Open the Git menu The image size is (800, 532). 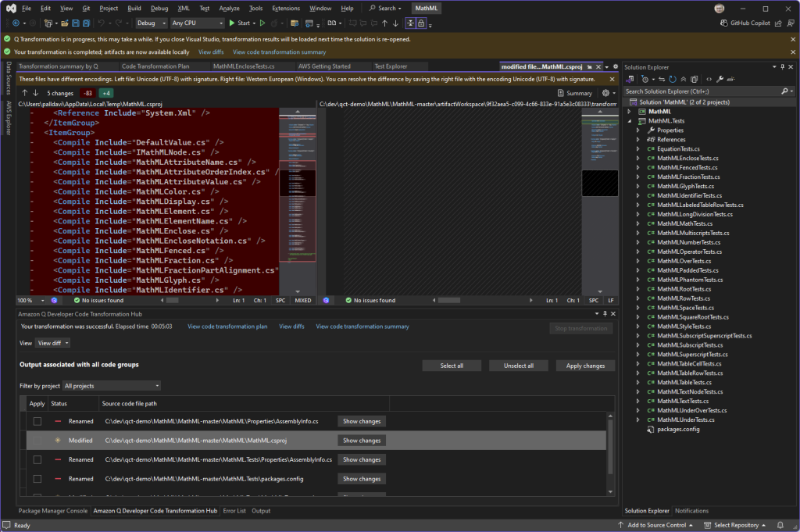pyautogui.click(x=84, y=8)
